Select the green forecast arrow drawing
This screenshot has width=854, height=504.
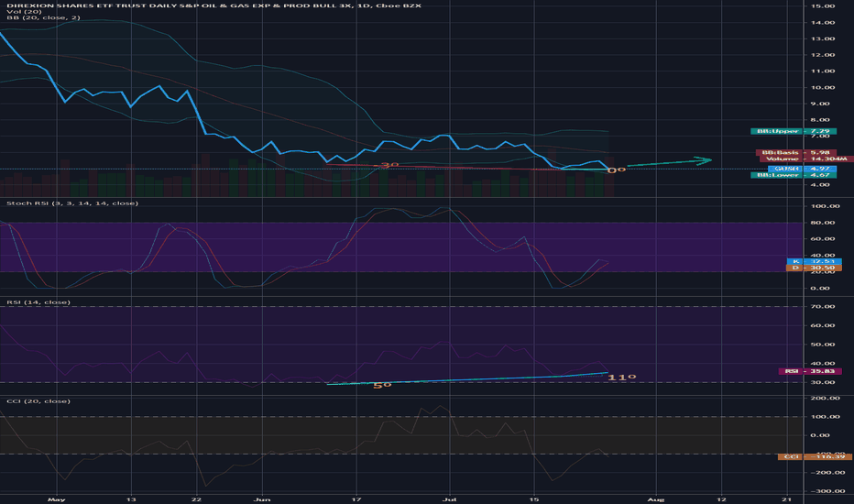point(670,162)
